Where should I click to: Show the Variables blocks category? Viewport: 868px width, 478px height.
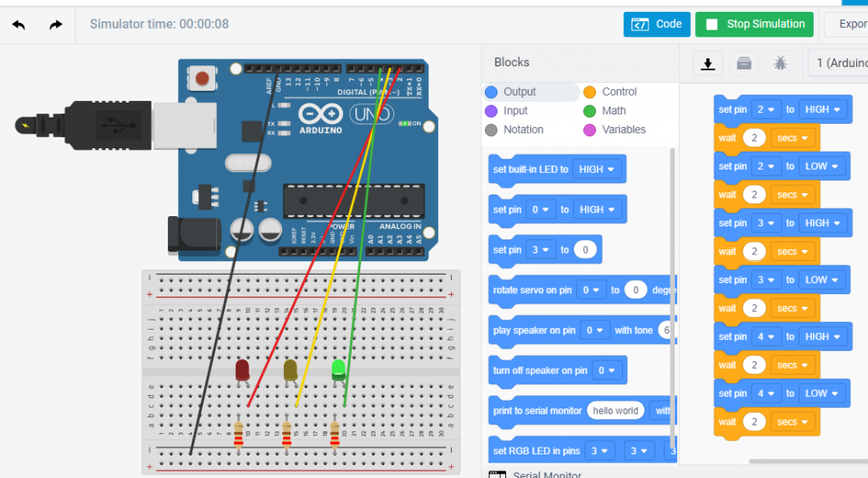click(x=623, y=130)
